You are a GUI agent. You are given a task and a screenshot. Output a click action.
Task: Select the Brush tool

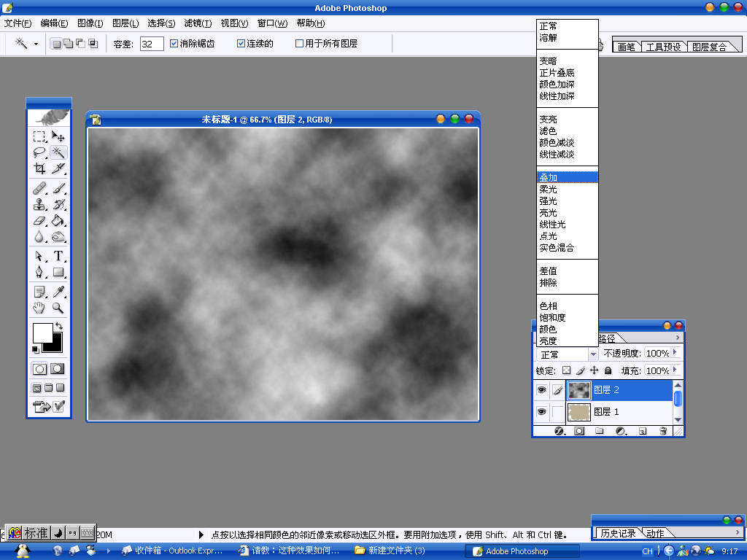(x=58, y=189)
